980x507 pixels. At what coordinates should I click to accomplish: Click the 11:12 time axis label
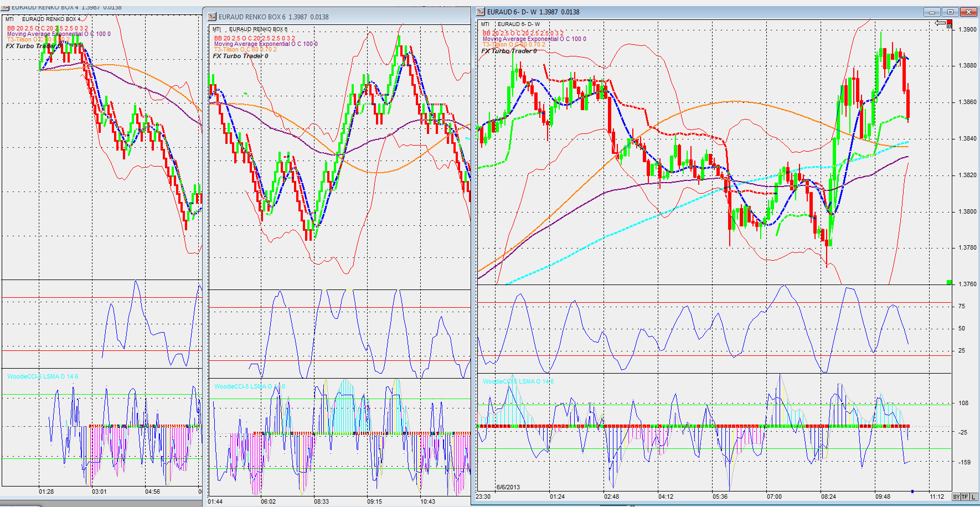pos(937,497)
